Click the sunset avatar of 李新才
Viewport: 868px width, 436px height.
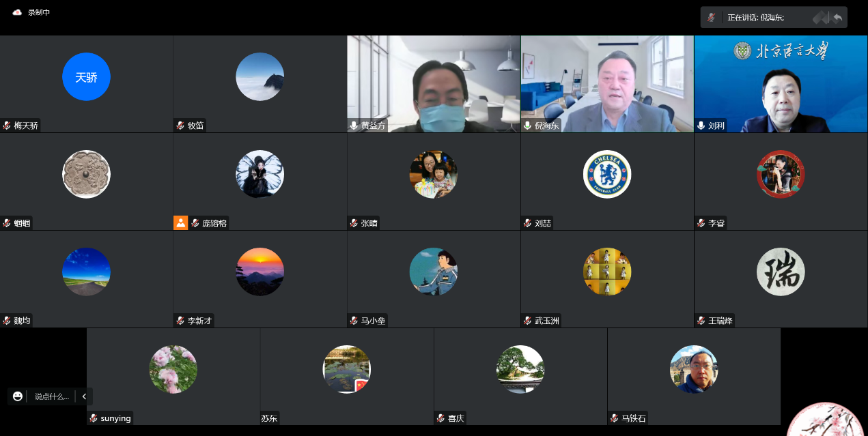260,272
